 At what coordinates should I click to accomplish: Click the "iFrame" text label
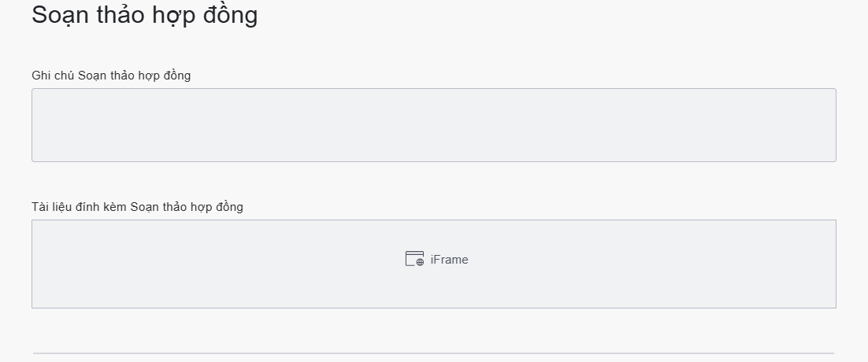click(449, 260)
